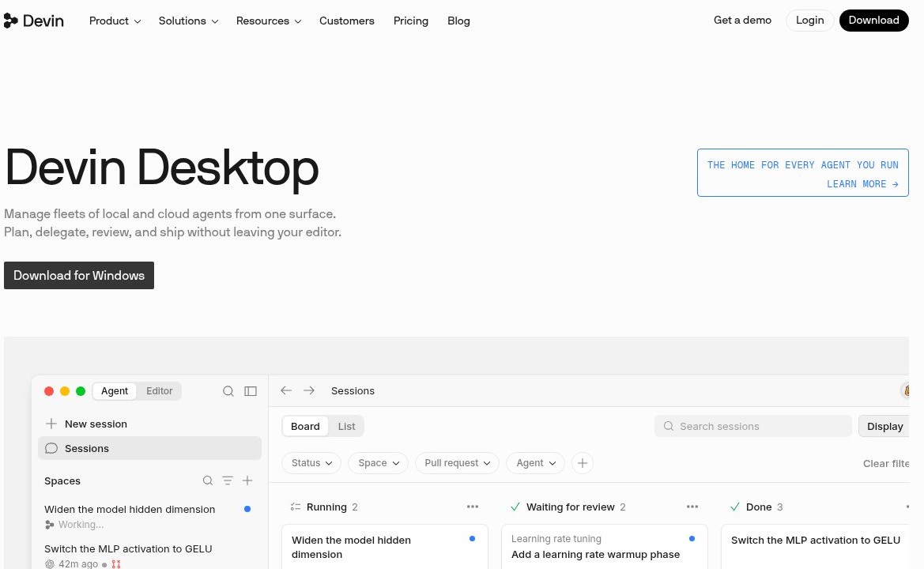
Task: Open the Widen the model hidden dimension card under Running
Action: pos(385,547)
